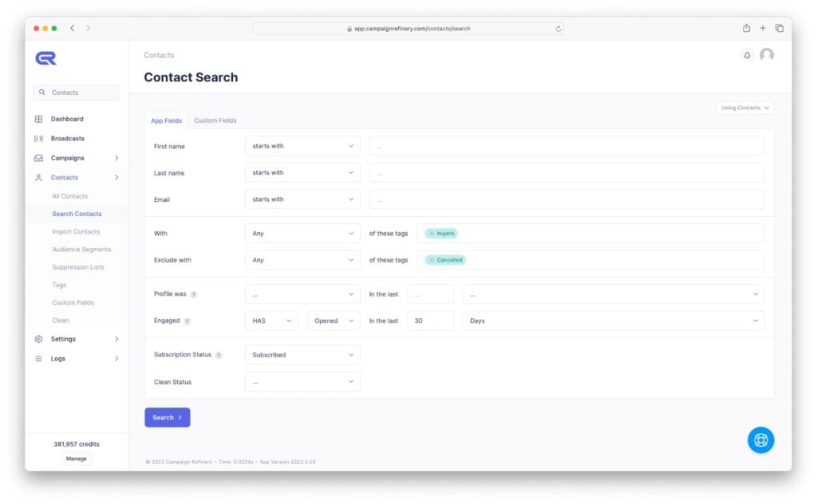Open Custom Fields in sidebar
817x504 pixels.
pyautogui.click(x=73, y=302)
